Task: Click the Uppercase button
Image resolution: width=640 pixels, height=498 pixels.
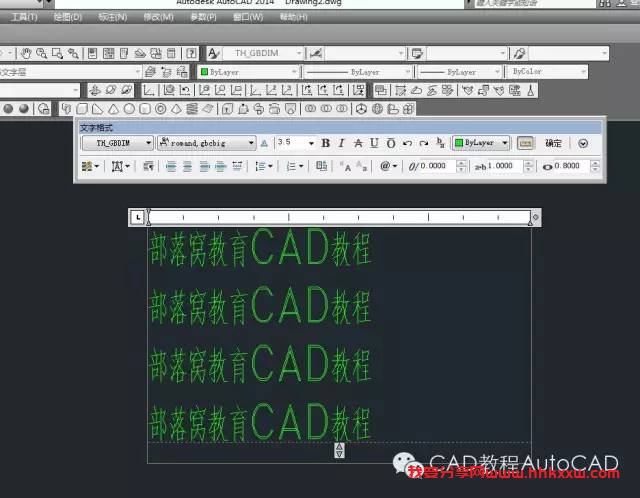Action: [345, 166]
